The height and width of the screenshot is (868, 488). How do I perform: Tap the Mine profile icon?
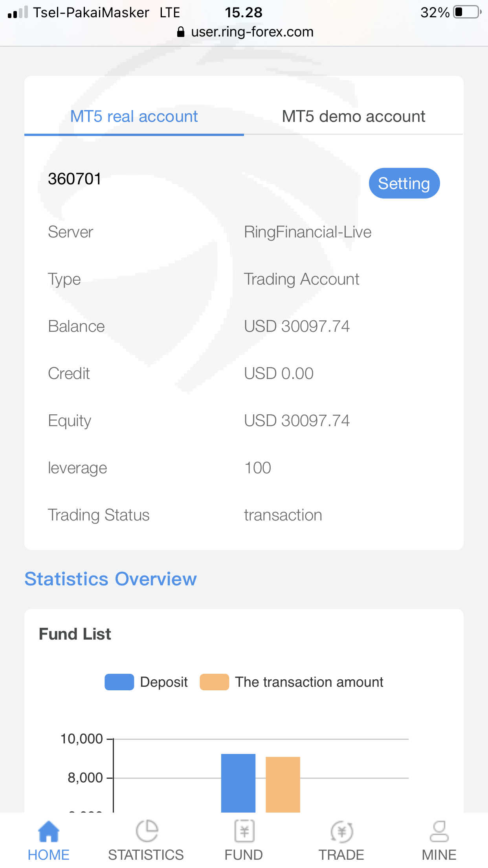(x=439, y=831)
